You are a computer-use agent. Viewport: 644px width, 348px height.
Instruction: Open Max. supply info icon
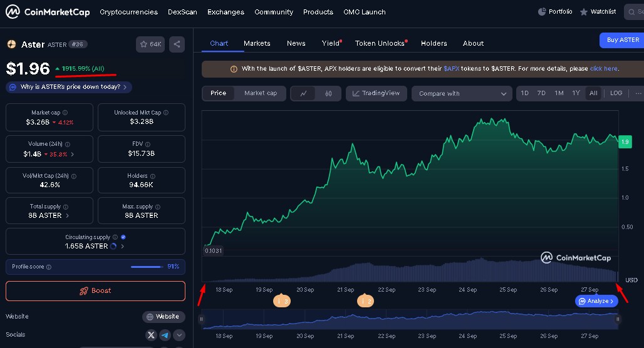pyautogui.click(x=158, y=207)
